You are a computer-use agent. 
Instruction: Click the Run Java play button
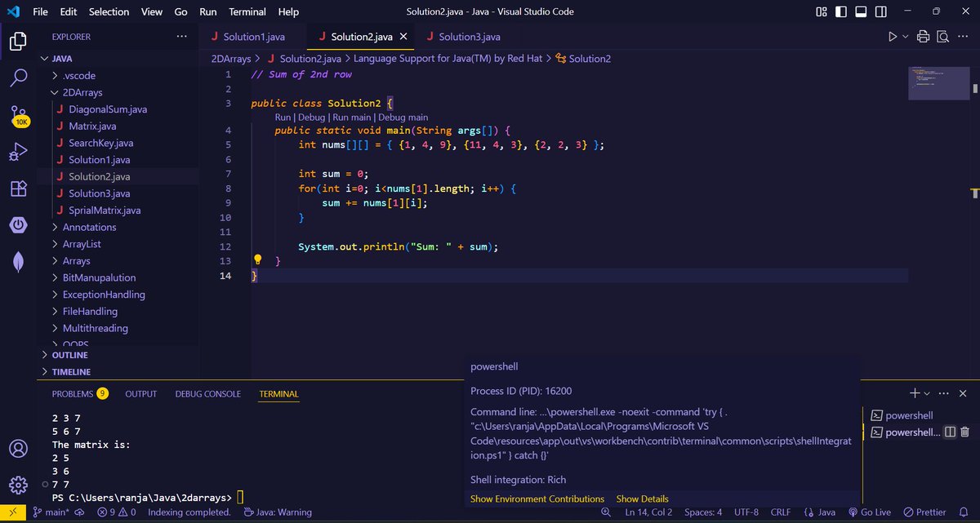coord(892,37)
